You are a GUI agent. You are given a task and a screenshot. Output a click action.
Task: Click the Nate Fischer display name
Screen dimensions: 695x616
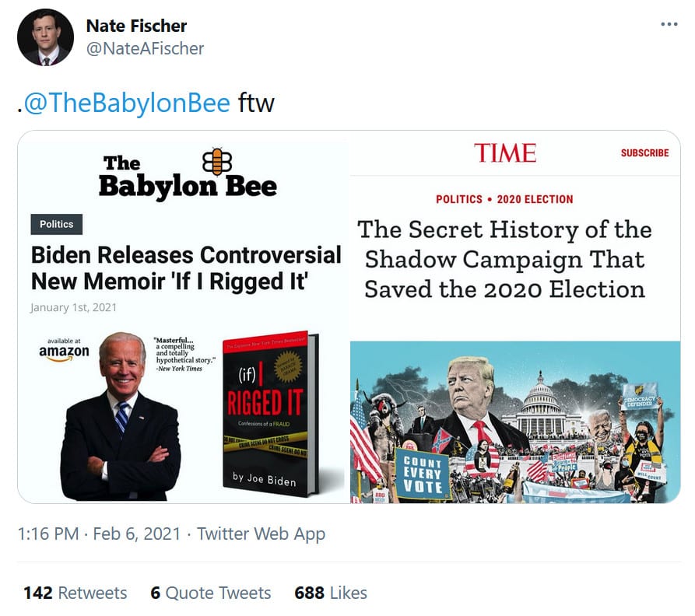[x=136, y=26]
